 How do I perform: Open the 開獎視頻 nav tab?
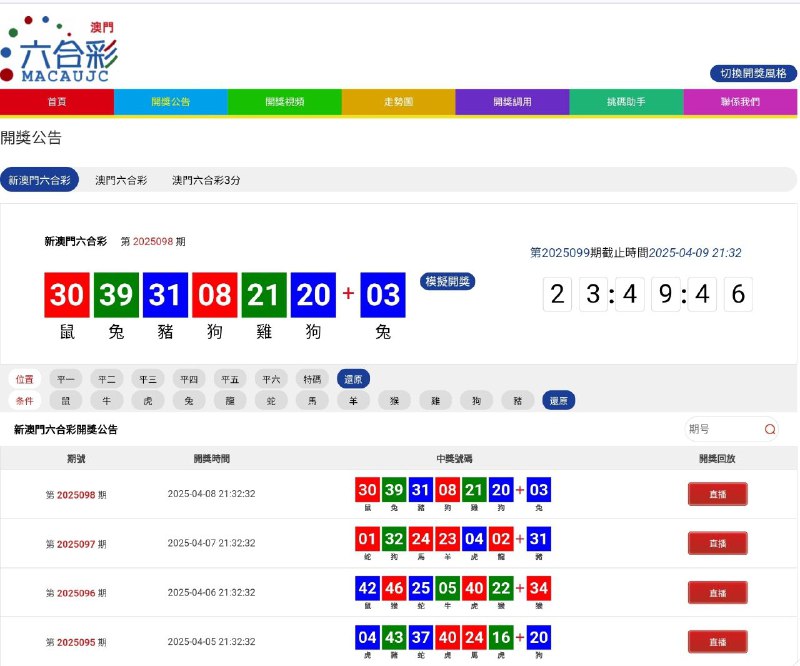[285, 102]
